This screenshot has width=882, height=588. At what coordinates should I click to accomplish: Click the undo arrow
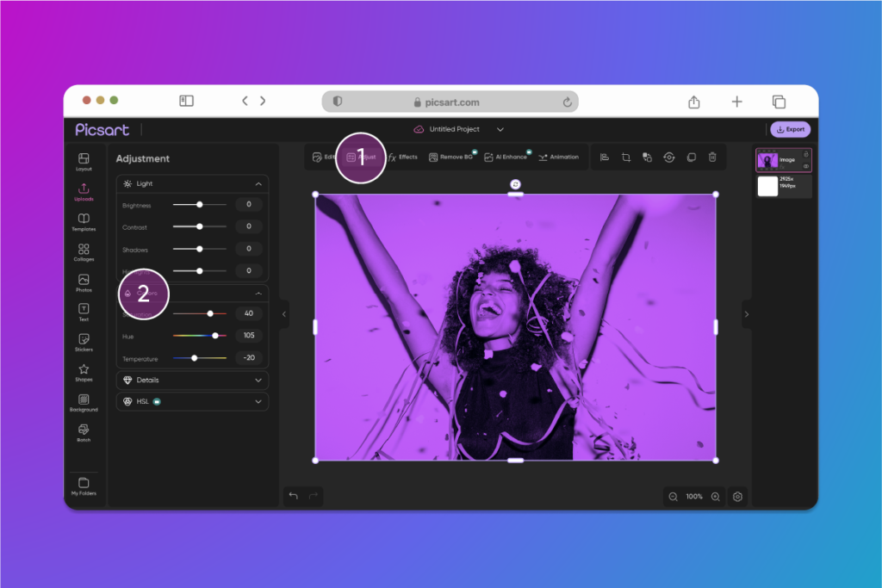(x=292, y=496)
